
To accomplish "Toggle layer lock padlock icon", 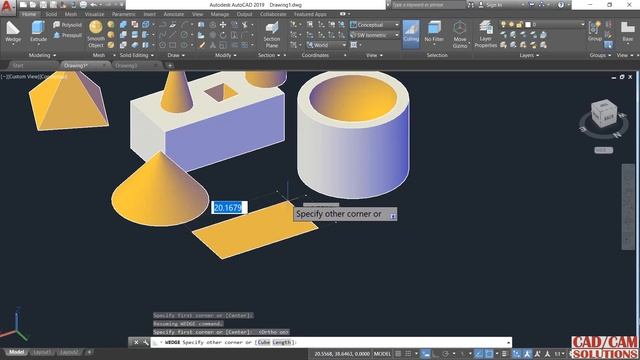I will click(x=519, y=24).
